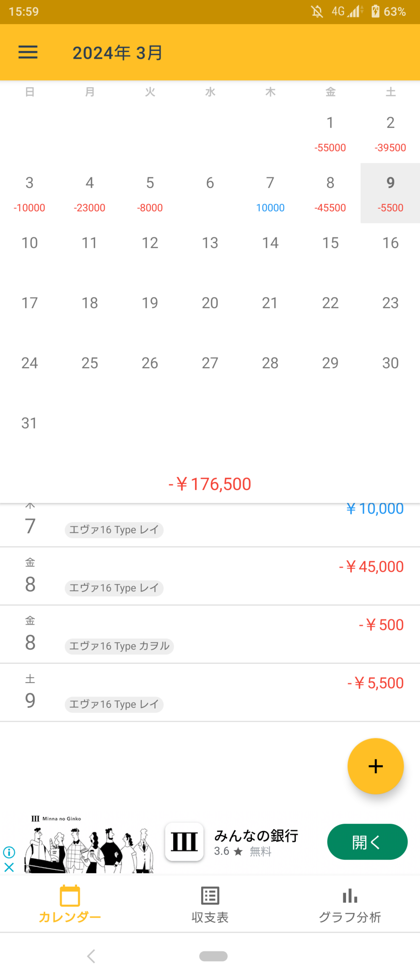The height and width of the screenshot is (980, 420).
Task: Open the ad info icon
Action: pyautogui.click(x=9, y=852)
